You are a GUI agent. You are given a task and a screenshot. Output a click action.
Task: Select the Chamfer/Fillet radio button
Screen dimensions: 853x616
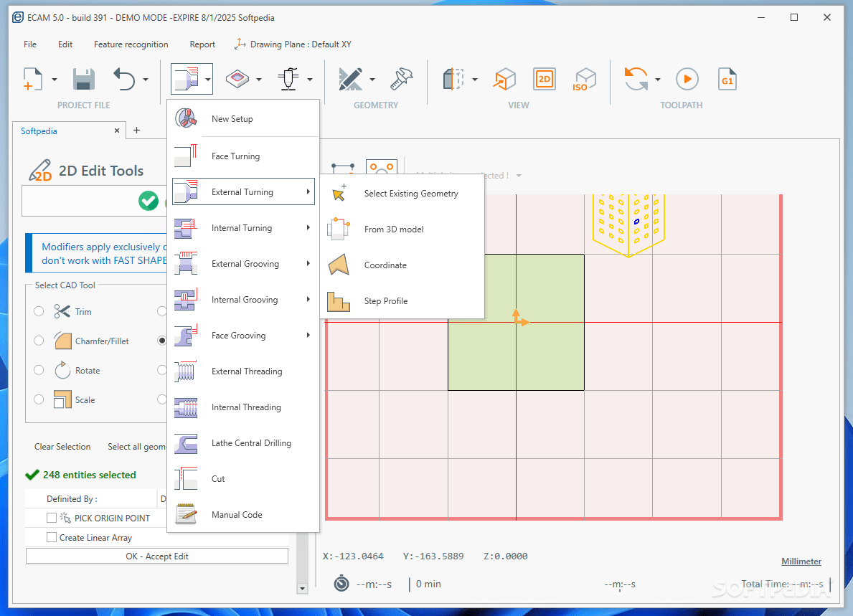point(39,341)
